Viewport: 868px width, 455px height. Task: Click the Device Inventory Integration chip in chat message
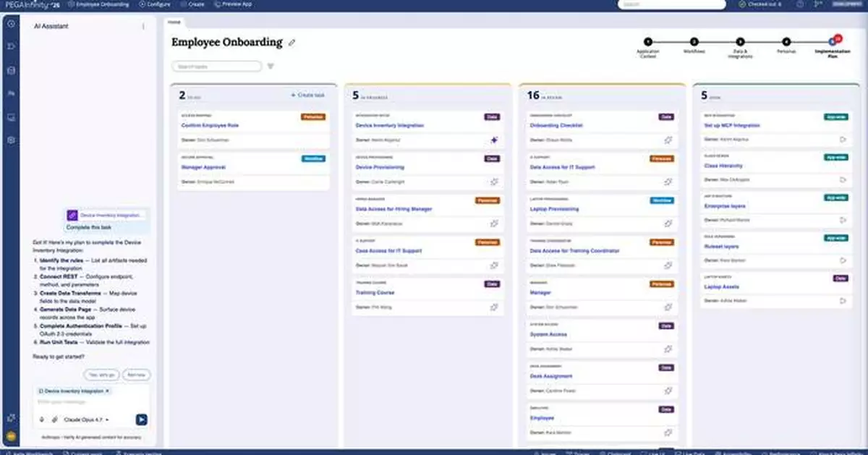pyautogui.click(x=106, y=216)
